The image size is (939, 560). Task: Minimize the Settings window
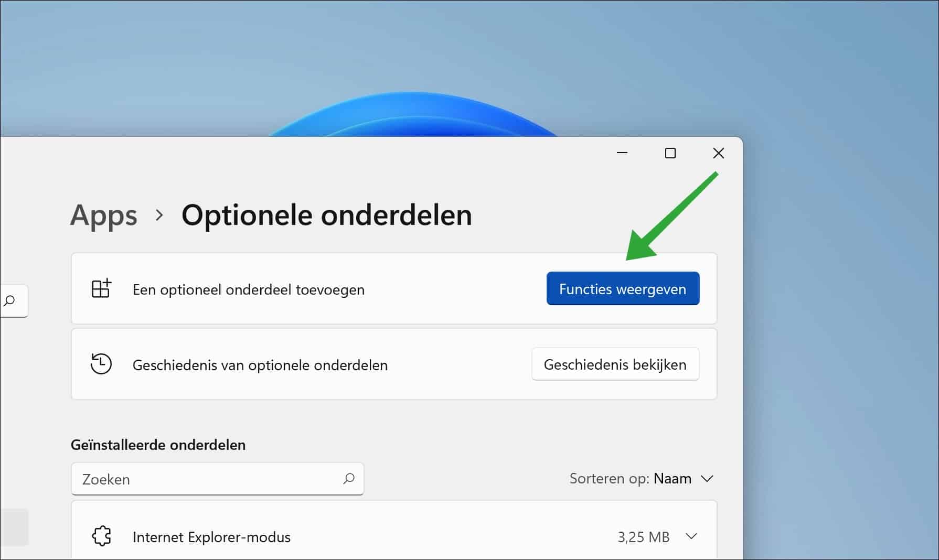[x=622, y=153]
